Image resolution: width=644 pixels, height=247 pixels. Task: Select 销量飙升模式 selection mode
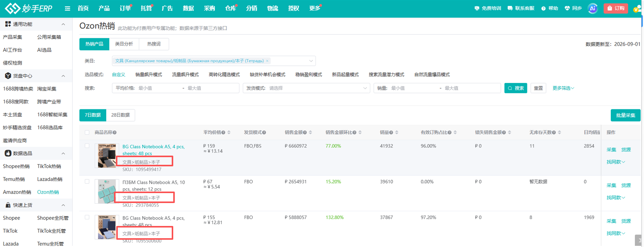(x=149, y=75)
